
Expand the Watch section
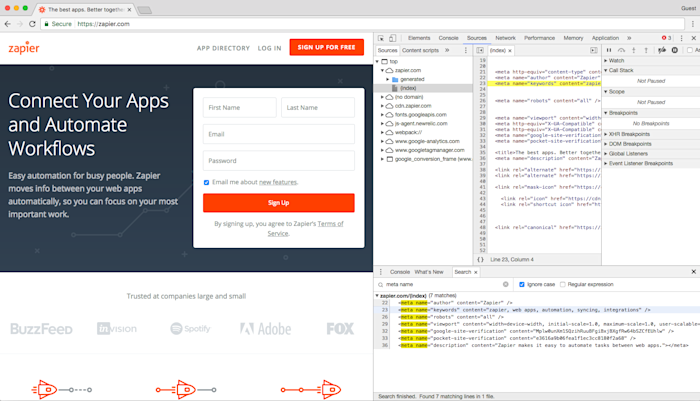coord(606,61)
